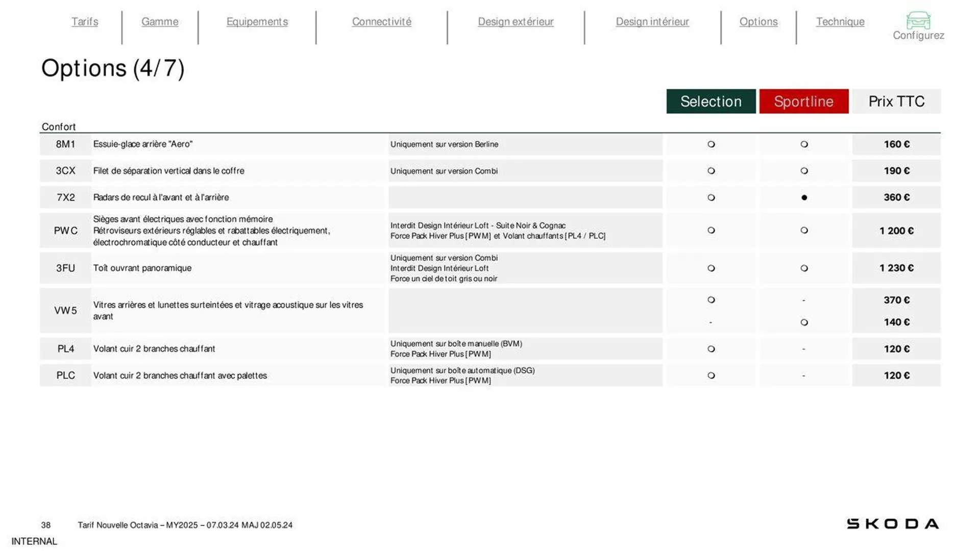
Task: Open the Technique link
Action: tap(840, 21)
